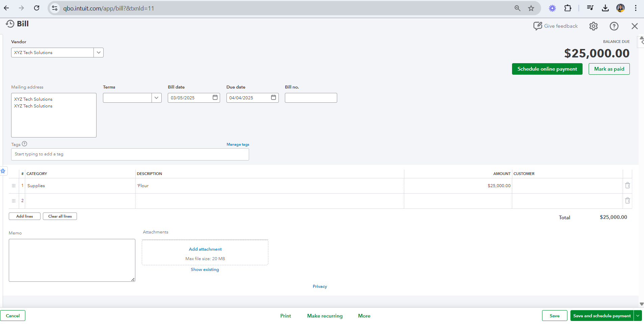
Task: Open bill settings gear icon
Action: click(x=593, y=26)
